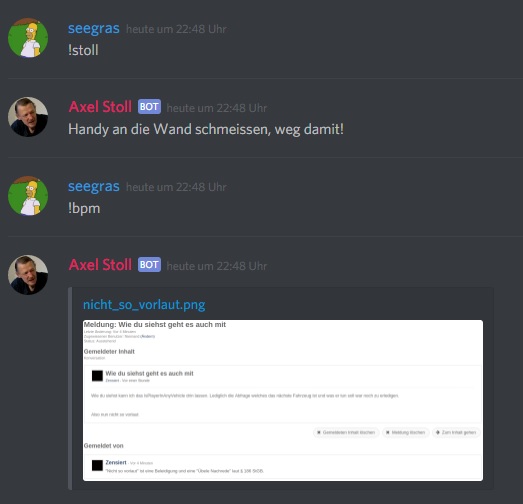
Task: Open Axel Stoll avatar beside 'Handy an die Wand' message
Action: [28, 117]
